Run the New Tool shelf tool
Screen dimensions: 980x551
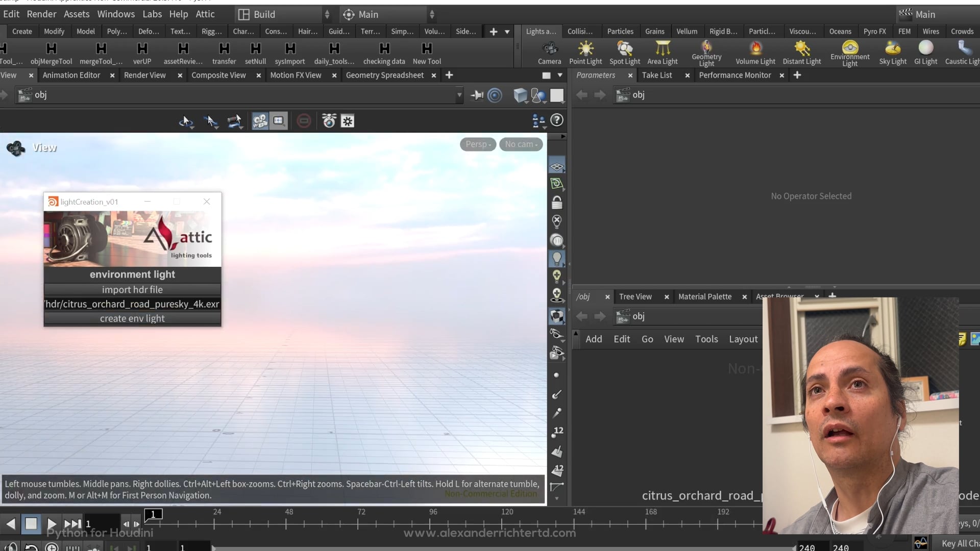pyautogui.click(x=427, y=53)
